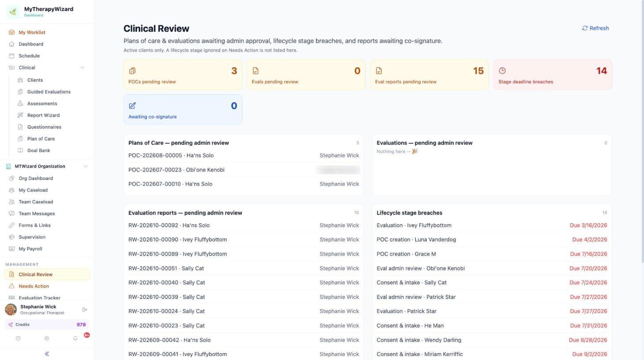Open the settings gear icon
644x360 pixels.
[46, 338]
